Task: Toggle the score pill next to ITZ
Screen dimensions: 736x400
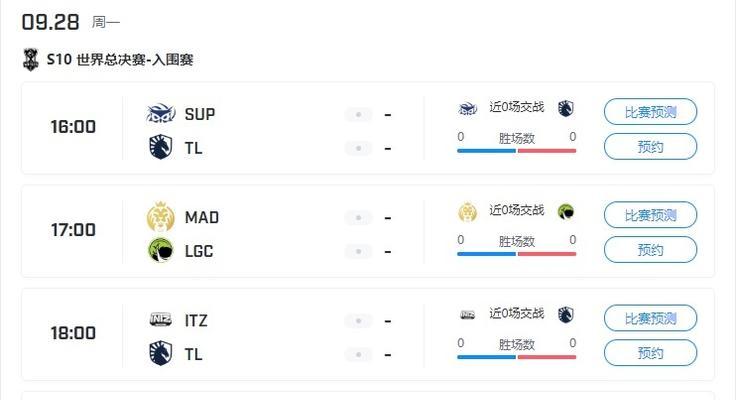Action: coord(358,321)
